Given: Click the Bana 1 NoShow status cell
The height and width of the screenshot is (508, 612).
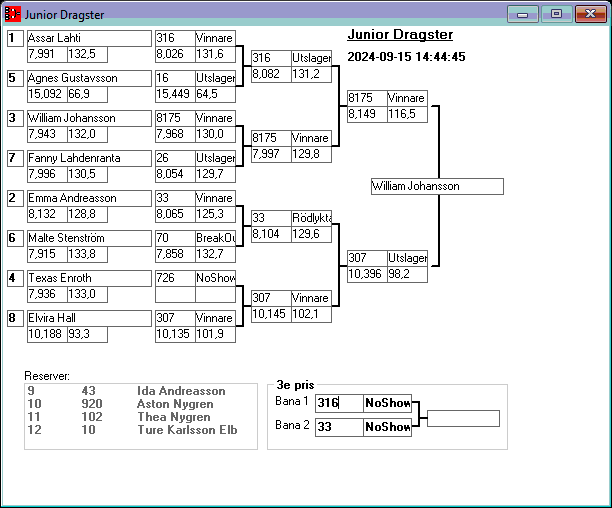Looking at the screenshot, I should click(387, 403).
